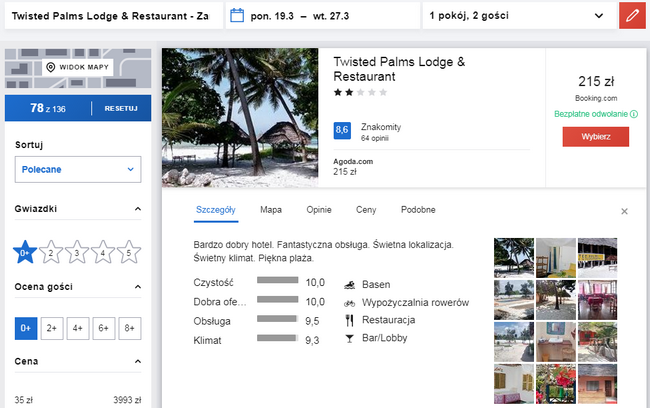Collapse the Cena filter section
650x408 pixels.
tap(138, 362)
